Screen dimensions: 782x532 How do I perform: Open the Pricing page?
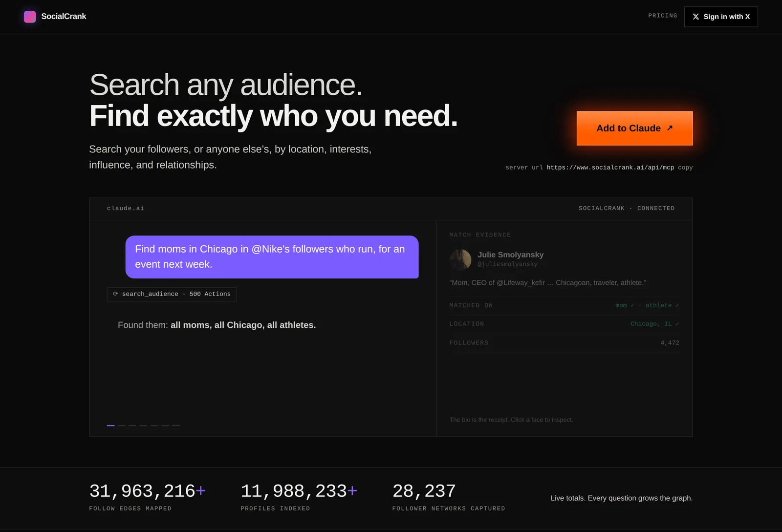663,16
